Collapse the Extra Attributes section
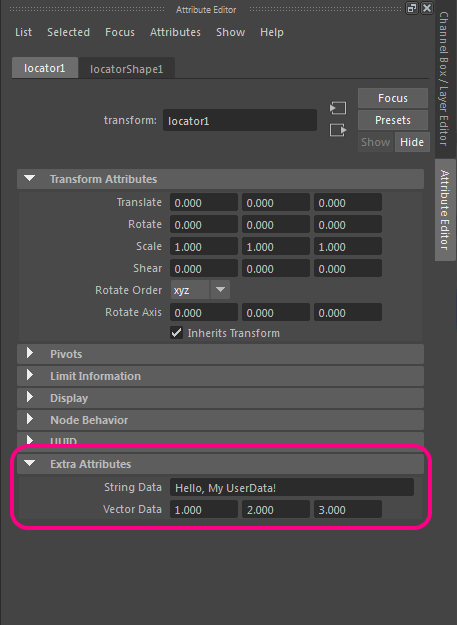This screenshot has height=625, width=457. click(30, 464)
